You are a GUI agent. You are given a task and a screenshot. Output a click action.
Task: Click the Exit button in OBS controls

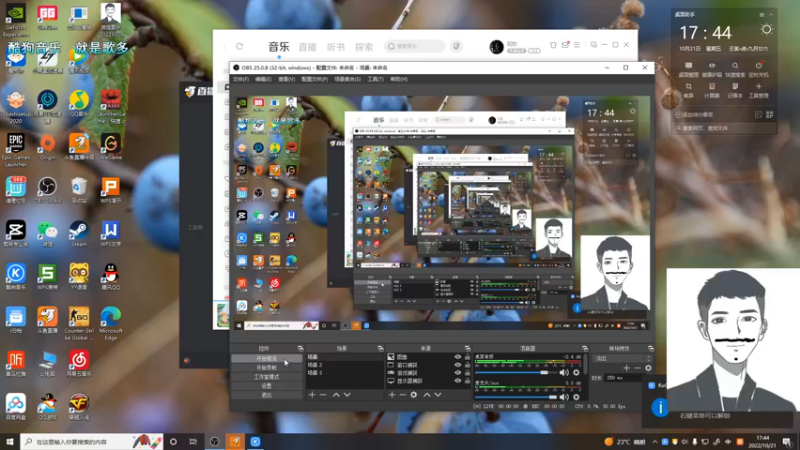pyautogui.click(x=266, y=395)
